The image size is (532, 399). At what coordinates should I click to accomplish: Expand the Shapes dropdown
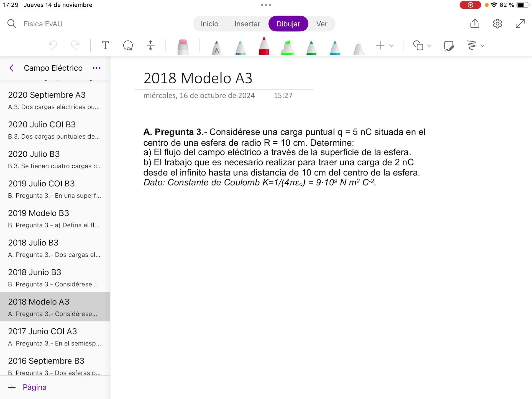click(x=429, y=45)
